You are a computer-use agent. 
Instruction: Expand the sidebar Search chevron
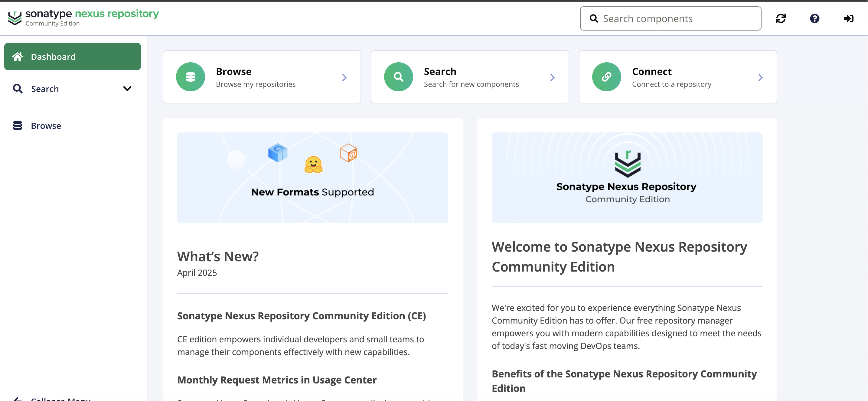[127, 89]
